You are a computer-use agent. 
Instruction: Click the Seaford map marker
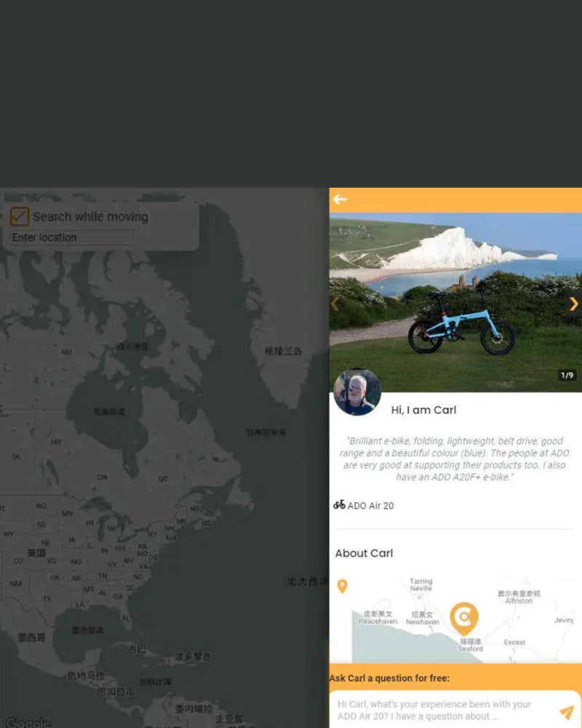[464, 618]
